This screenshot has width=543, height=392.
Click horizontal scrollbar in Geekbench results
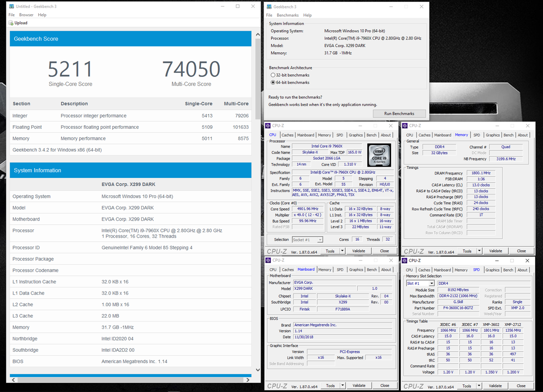tap(130, 380)
